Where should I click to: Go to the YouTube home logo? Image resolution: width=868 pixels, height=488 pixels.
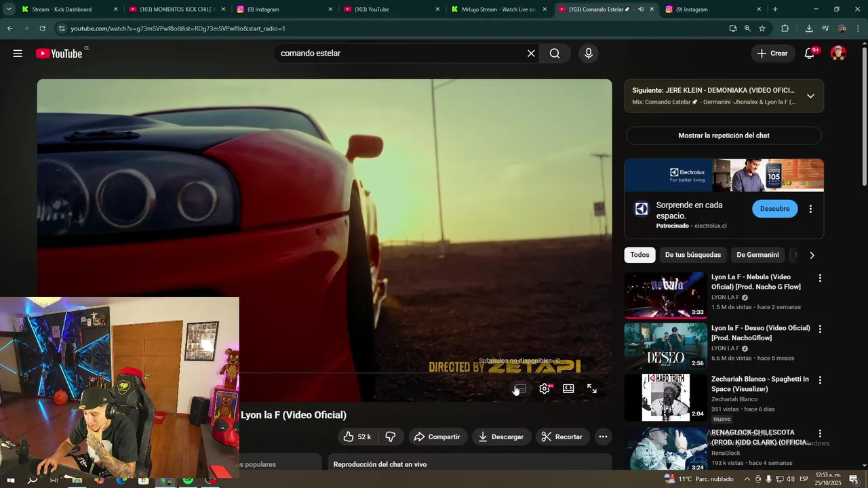(x=59, y=54)
